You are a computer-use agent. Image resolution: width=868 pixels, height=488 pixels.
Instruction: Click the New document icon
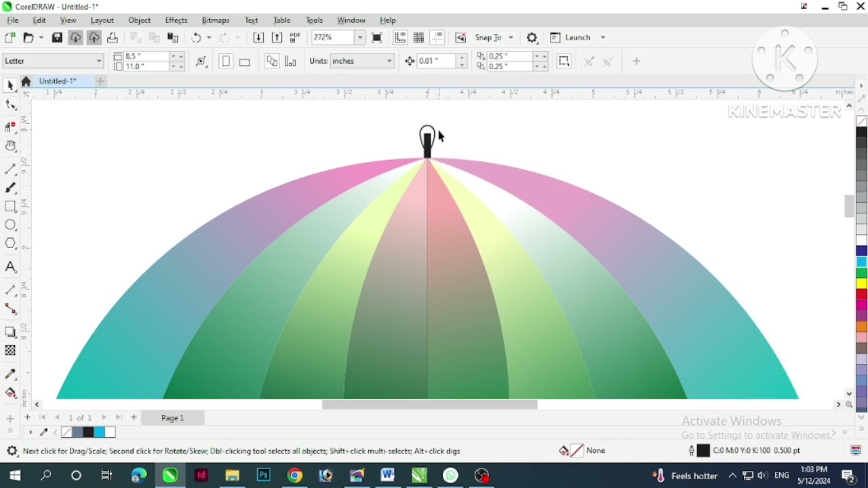coord(9,38)
